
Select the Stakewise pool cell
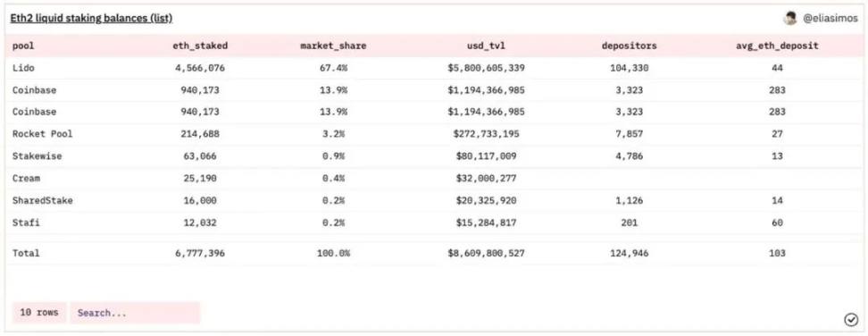pos(38,156)
